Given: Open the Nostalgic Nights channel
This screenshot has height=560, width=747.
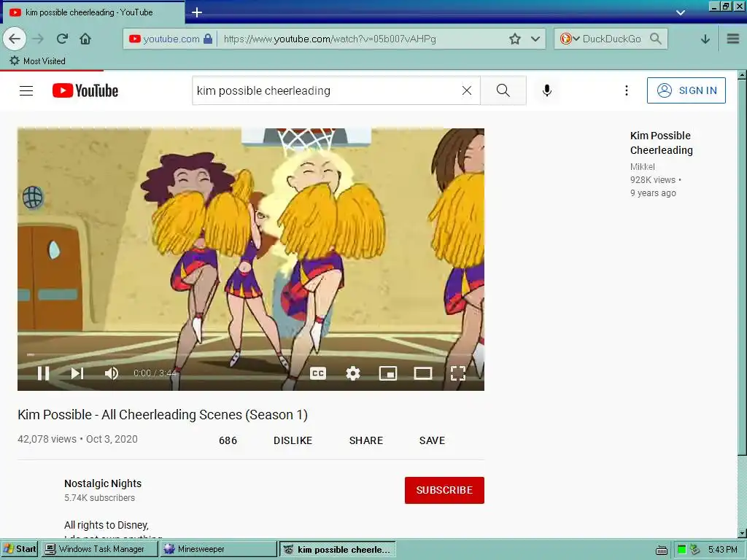Looking at the screenshot, I should click(x=103, y=483).
